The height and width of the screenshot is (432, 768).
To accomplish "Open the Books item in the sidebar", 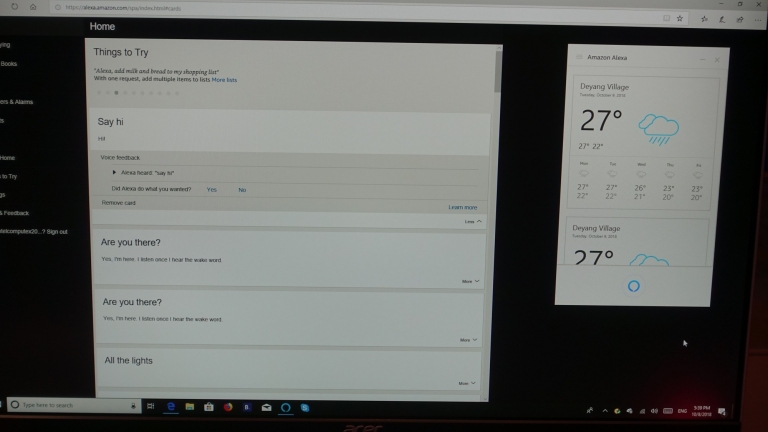I will (8, 64).
